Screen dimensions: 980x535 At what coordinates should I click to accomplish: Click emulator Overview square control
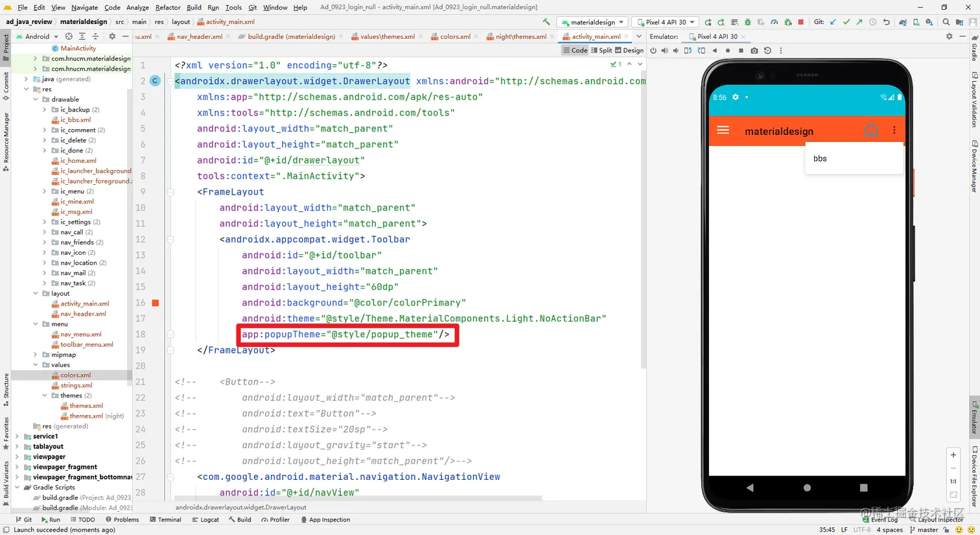741,51
